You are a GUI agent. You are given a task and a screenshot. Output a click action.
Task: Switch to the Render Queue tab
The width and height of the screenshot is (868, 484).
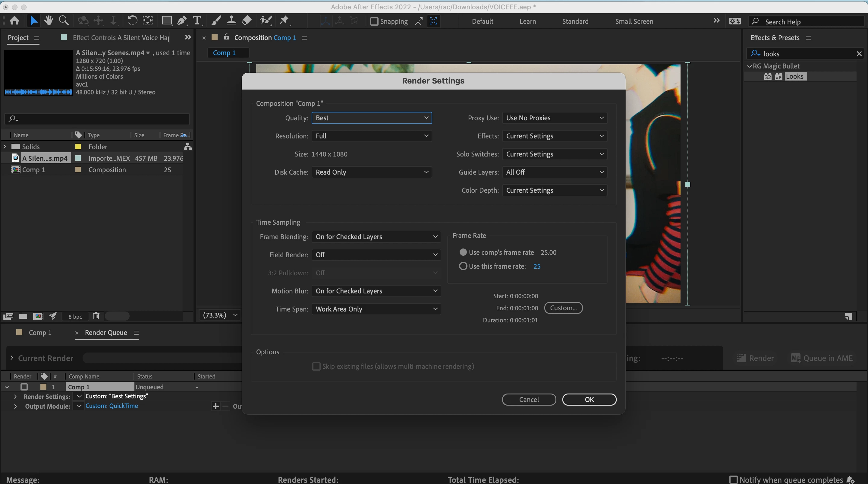click(106, 333)
